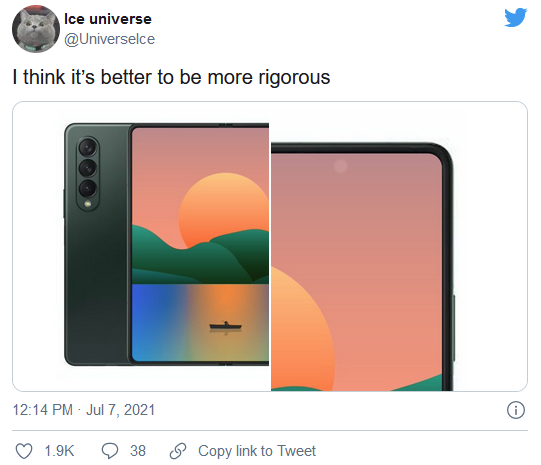Click the under-display camera dot on the zoomed screen
This screenshot has width=541, height=465.
click(x=341, y=166)
